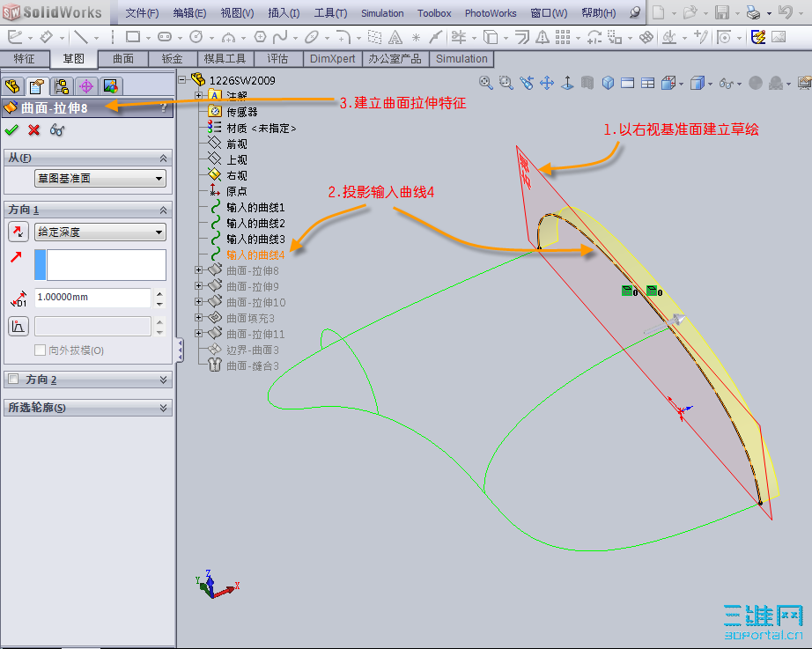
Task: Increase the depth value with the up arrow
Action: [159, 293]
